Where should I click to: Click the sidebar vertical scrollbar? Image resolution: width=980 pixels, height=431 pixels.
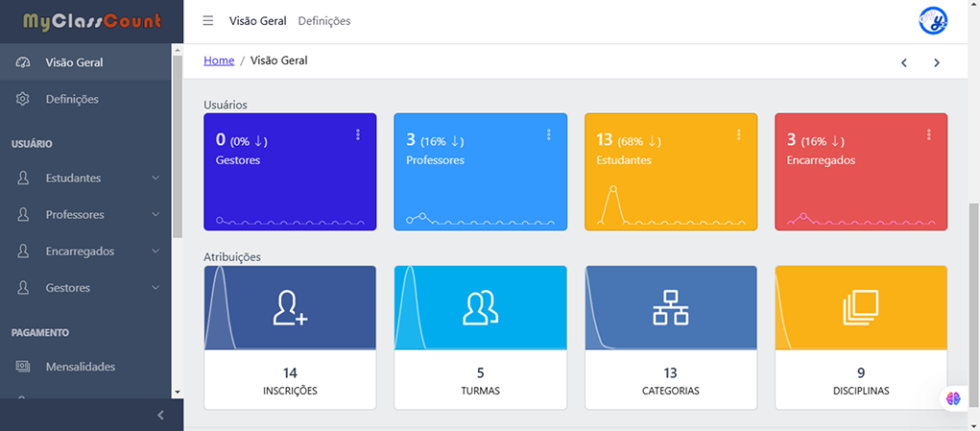(x=177, y=144)
